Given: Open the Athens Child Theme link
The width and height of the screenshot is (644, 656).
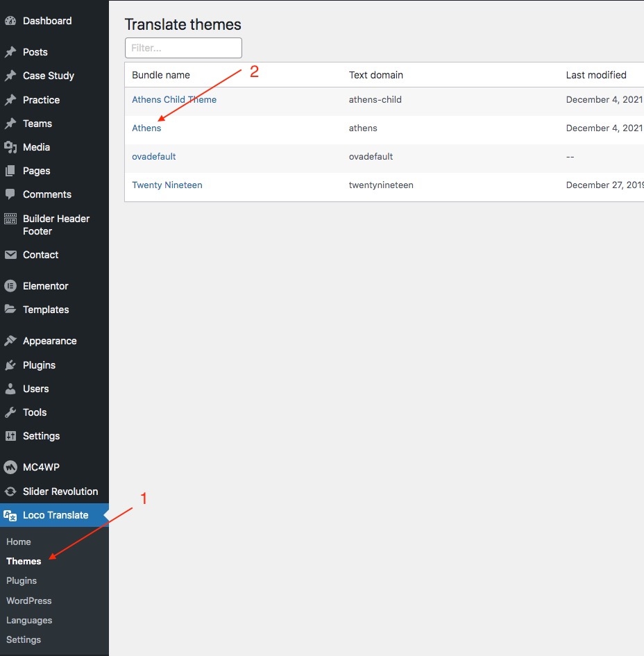Looking at the screenshot, I should [x=174, y=99].
